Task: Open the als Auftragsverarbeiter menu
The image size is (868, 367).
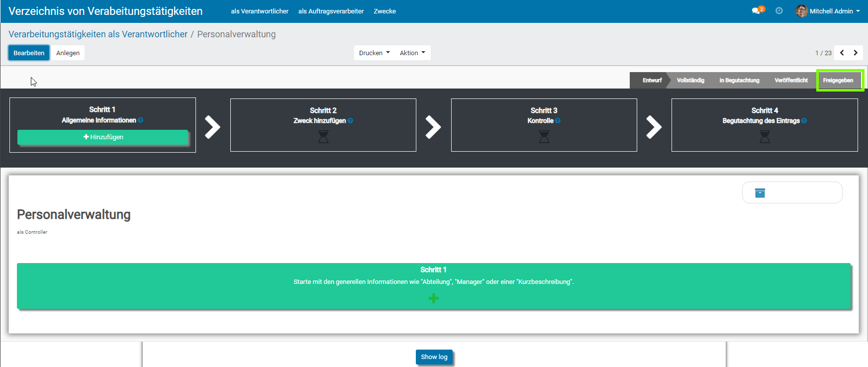Action: [331, 11]
